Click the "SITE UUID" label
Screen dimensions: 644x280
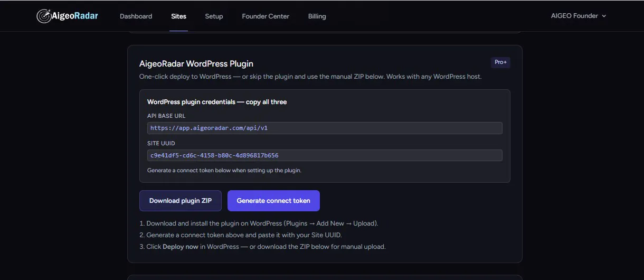coord(161,143)
